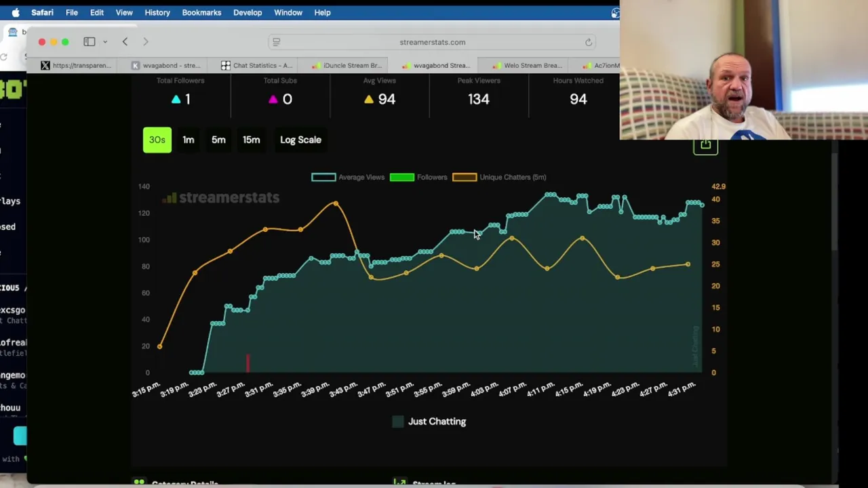Click the Avg Views yellow triangle icon
This screenshot has height=488, width=868.
point(368,99)
